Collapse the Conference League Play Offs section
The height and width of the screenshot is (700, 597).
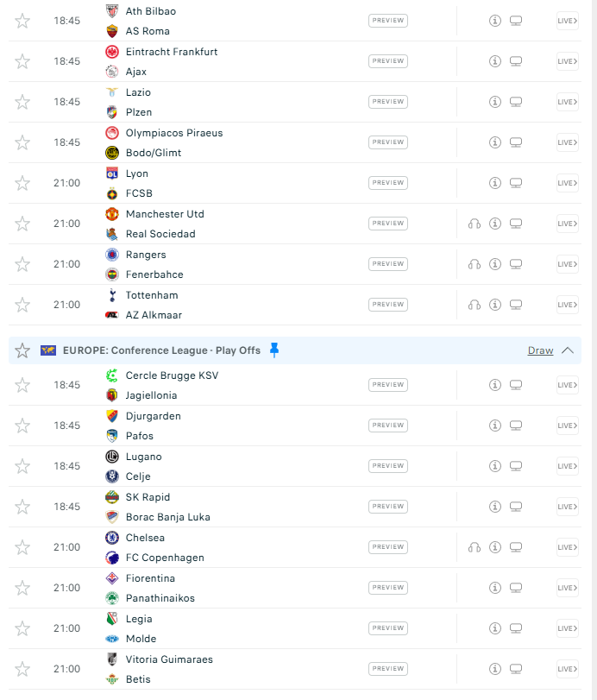(x=568, y=350)
